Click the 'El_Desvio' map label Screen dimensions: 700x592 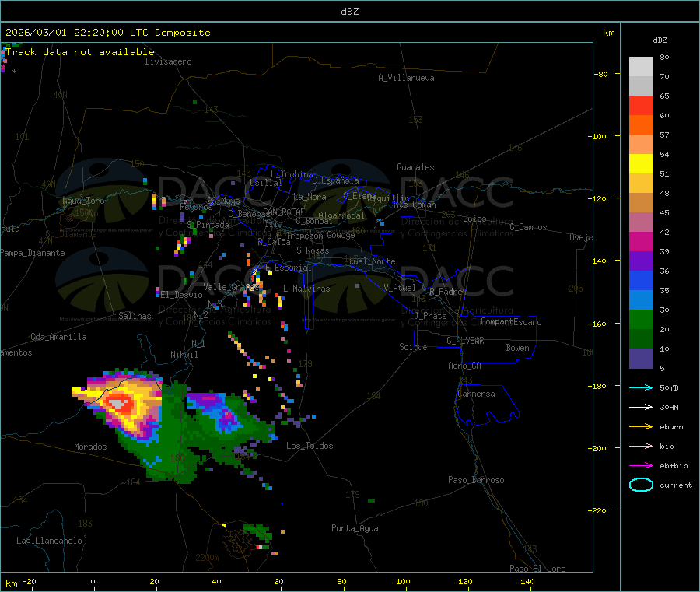pyautogui.click(x=182, y=295)
